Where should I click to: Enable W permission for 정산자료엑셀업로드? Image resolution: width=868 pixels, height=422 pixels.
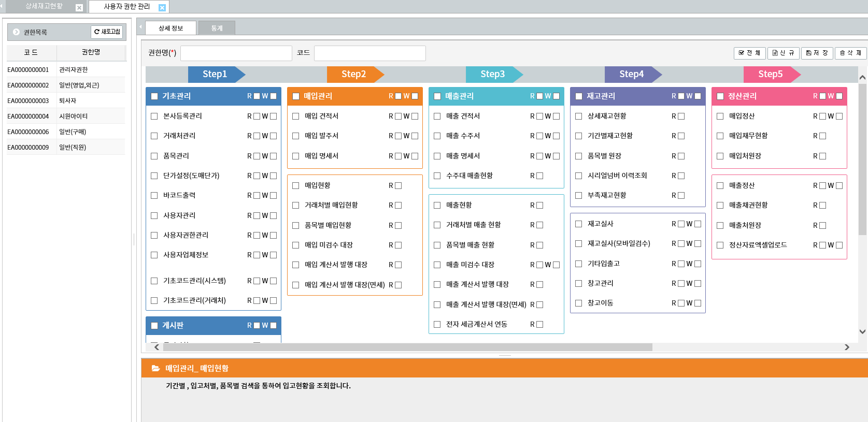(x=839, y=245)
